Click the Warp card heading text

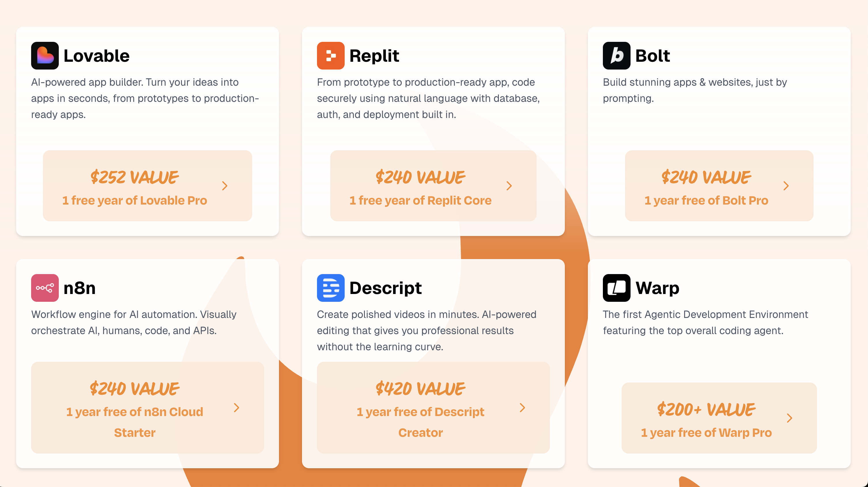(657, 288)
